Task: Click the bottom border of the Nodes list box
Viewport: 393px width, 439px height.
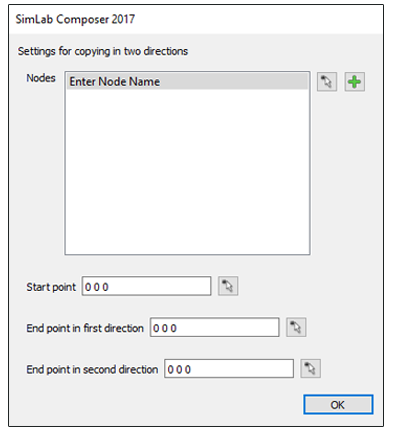Action: coord(187,255)
